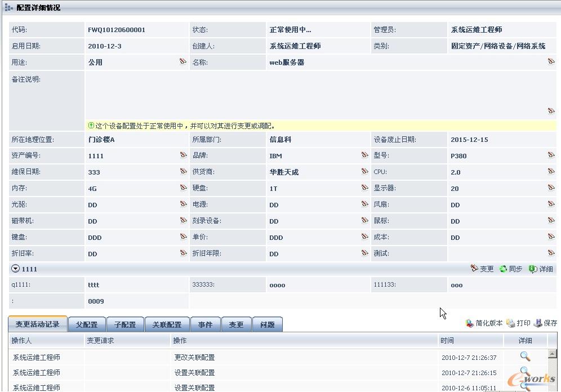This screenshot has width=561, height=392.
Task: Open the magnifier detail icon for 更改关联配置 record
Action: pyautogui.click(x=525, y=357)
